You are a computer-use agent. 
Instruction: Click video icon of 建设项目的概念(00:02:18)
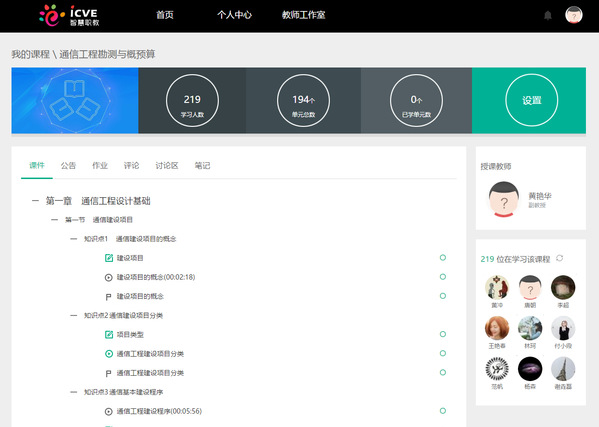click(109, 277)
